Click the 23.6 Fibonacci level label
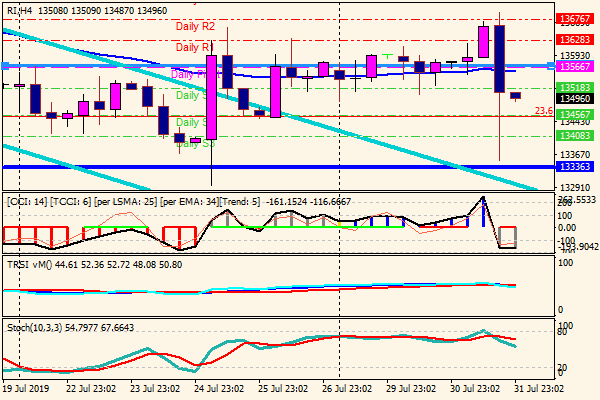 543,111
